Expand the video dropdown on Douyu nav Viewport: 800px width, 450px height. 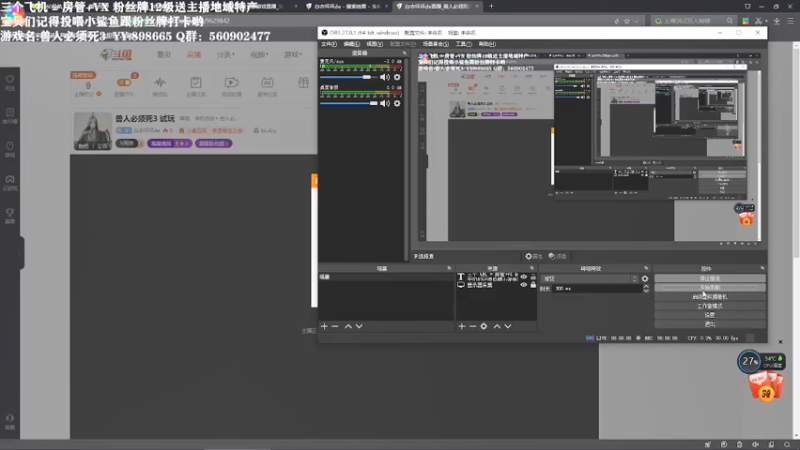click(259, 55)
